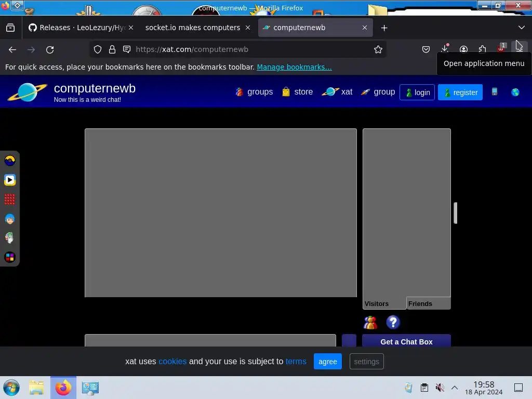The width and height of the screenshot is (532, 399).
Task: Open the yellow play button sidebar app
Action: (x=10, y=180)
